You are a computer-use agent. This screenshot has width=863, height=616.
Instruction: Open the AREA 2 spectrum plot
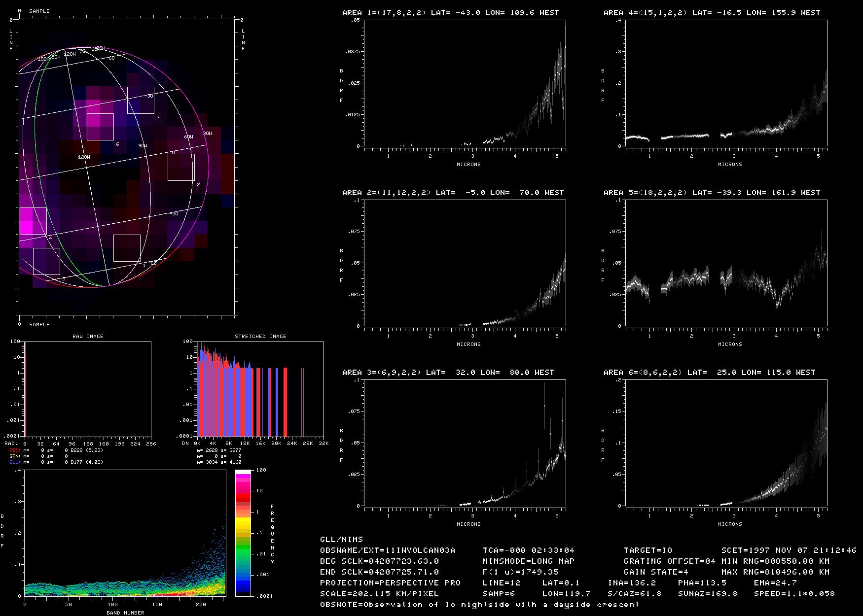465,263
